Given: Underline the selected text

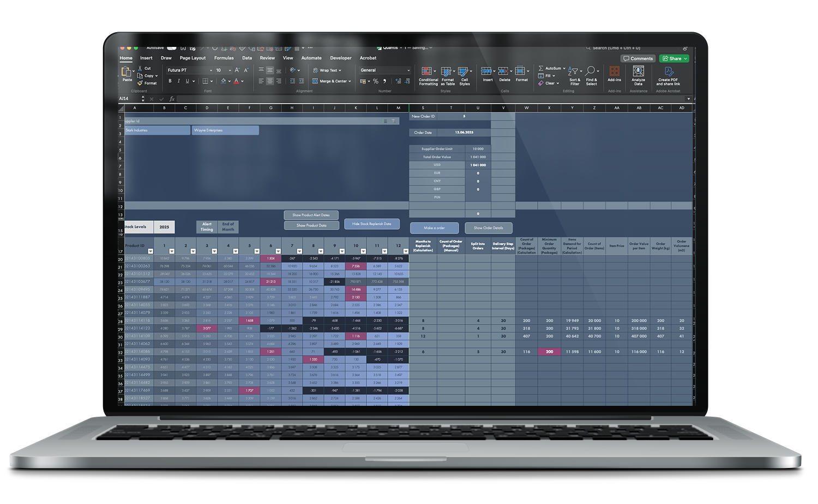Looking at the screenshot, I should pos(187,81).
